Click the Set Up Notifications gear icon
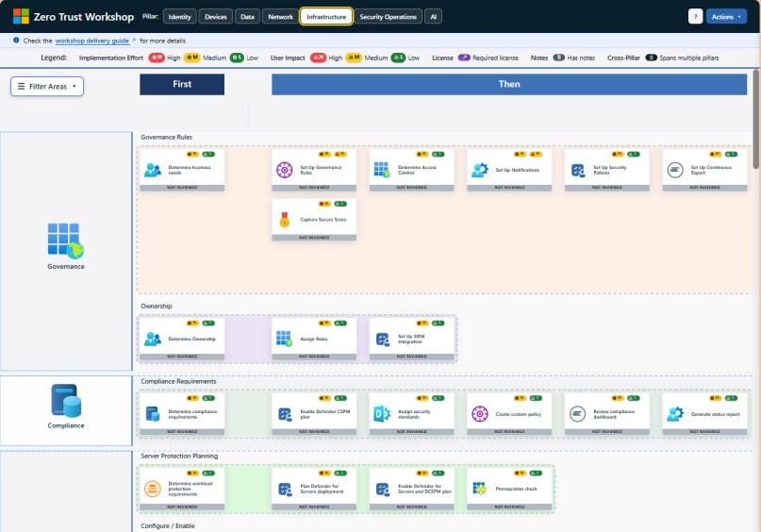The height and width of the screenshot is (532, 761). click(x=480, y=170)
